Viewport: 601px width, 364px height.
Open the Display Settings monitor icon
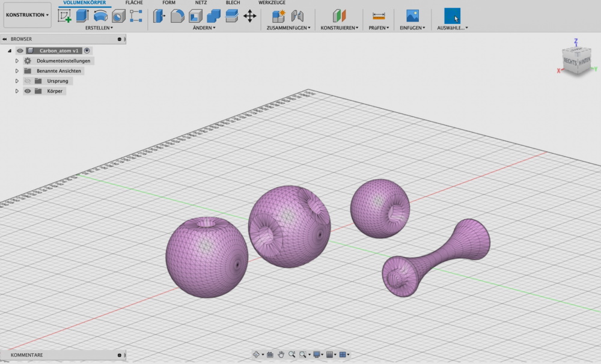coord(317,355)
